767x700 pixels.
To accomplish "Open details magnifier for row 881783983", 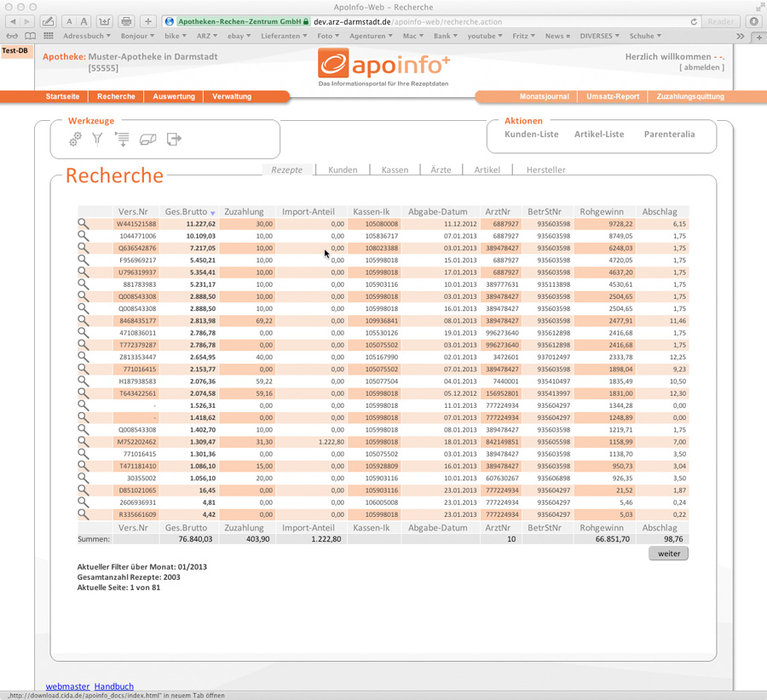I will 83,284.
